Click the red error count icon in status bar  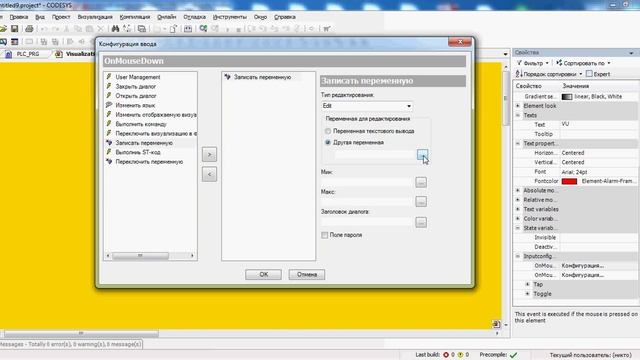(x=446, y=355)
